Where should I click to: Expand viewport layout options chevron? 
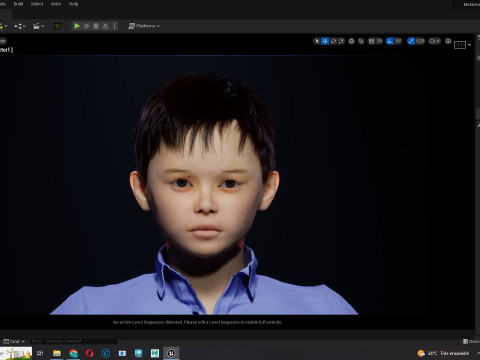coord(469,45)
